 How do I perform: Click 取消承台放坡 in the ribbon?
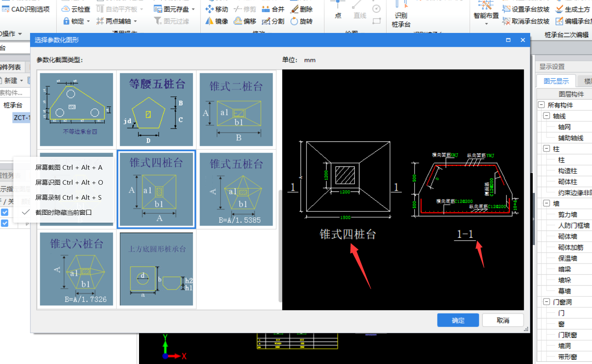526,21
